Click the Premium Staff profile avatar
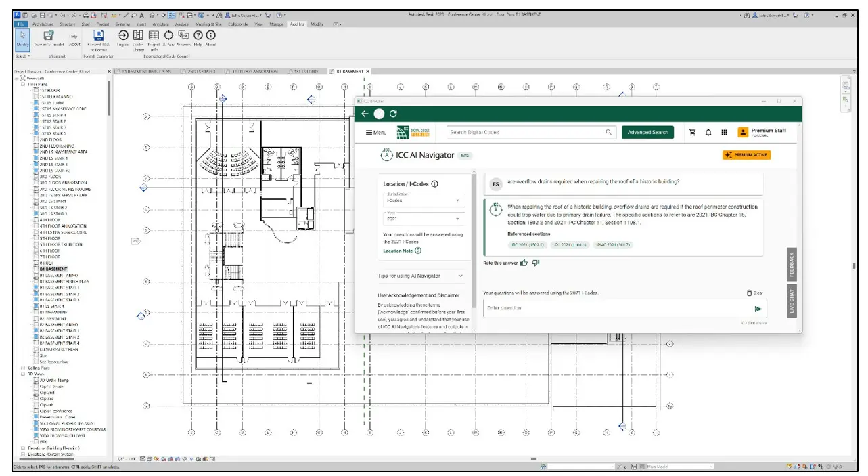 point(743,133)
